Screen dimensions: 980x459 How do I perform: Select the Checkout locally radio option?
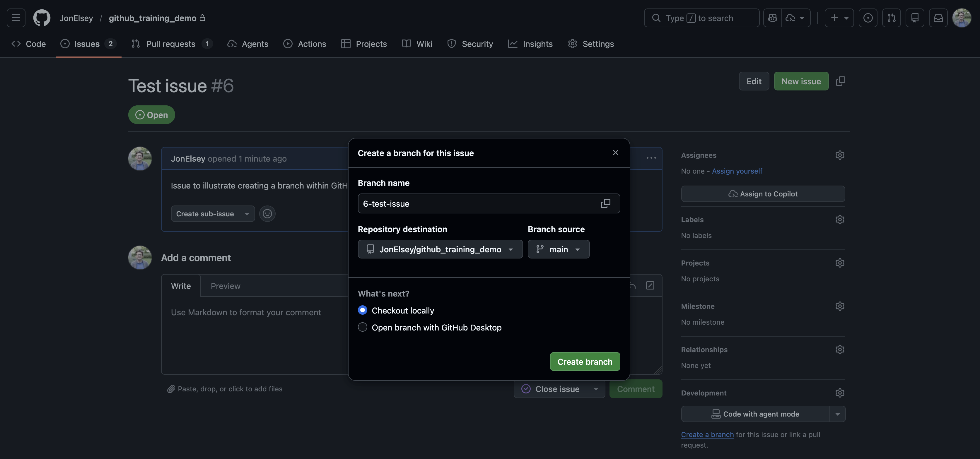[x=363, y=310]
